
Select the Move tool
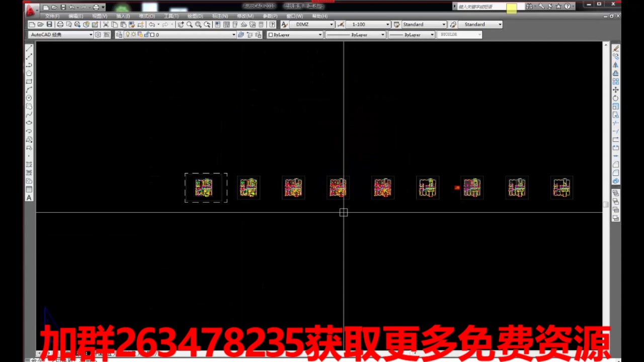[x=616, y=90]
